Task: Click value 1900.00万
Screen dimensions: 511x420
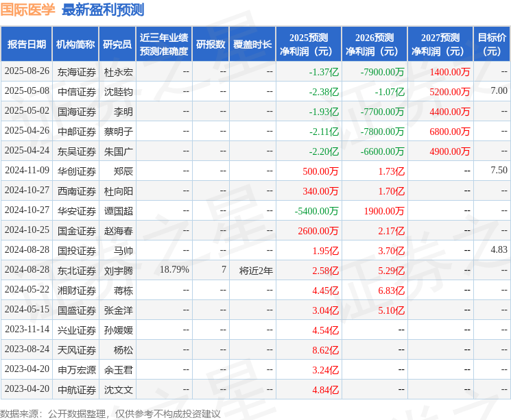Action: [384, 211]
